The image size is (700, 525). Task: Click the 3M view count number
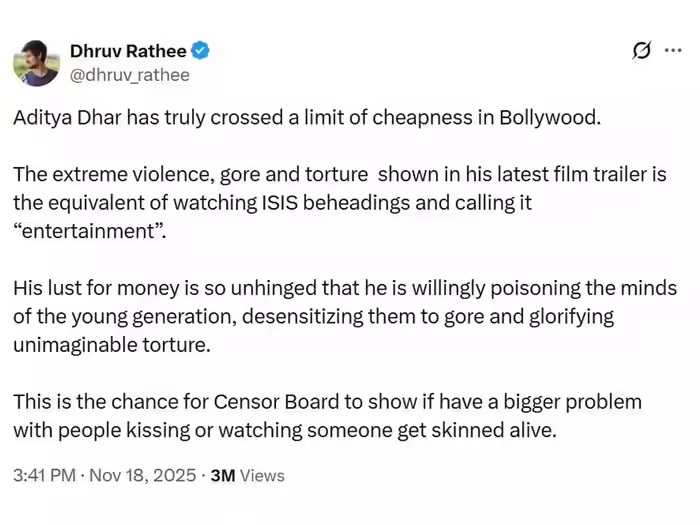coord(222,475)
